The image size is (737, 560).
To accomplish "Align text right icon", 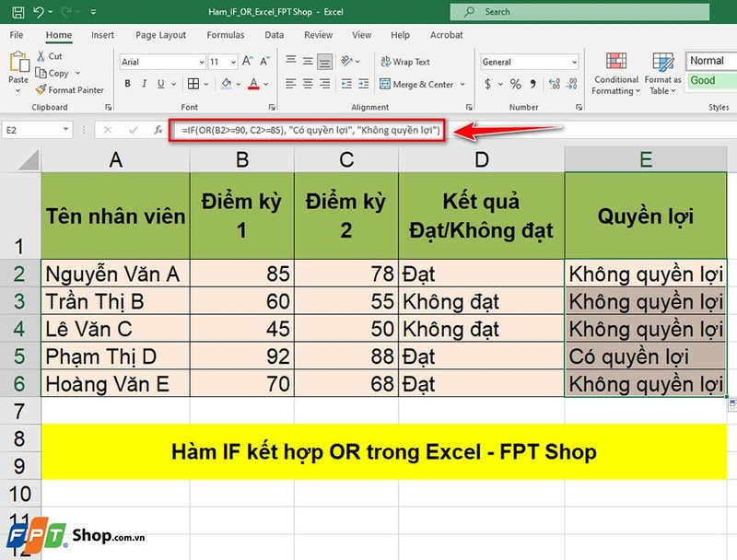I will tap(325, 84).
